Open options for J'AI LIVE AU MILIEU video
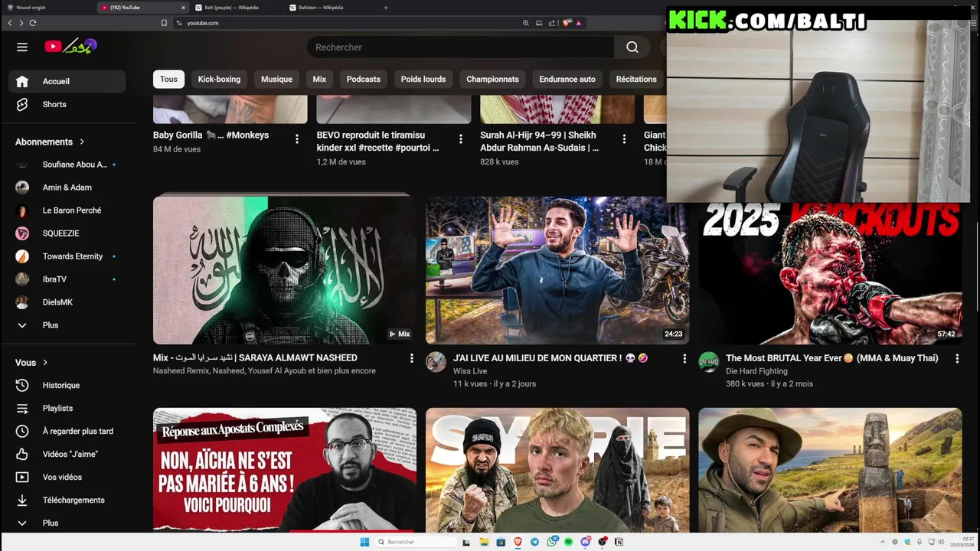This screenshot has width=980, height=551. (684, 358)
